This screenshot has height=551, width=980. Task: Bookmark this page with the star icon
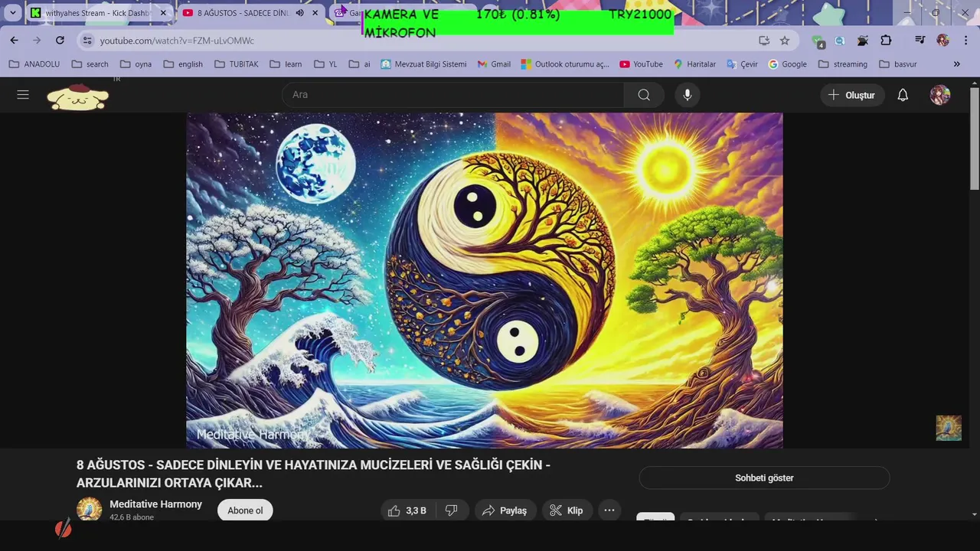[784, 41]
